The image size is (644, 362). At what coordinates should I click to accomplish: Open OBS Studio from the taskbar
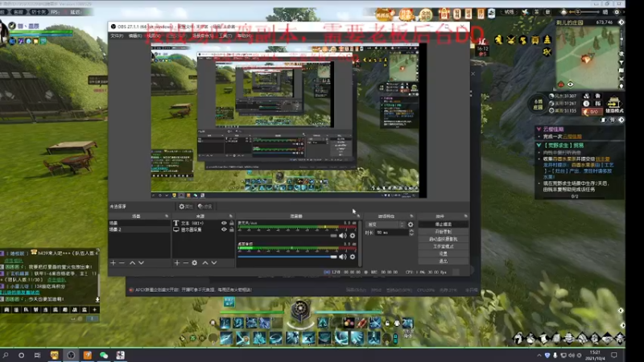(x=71, y=355)
